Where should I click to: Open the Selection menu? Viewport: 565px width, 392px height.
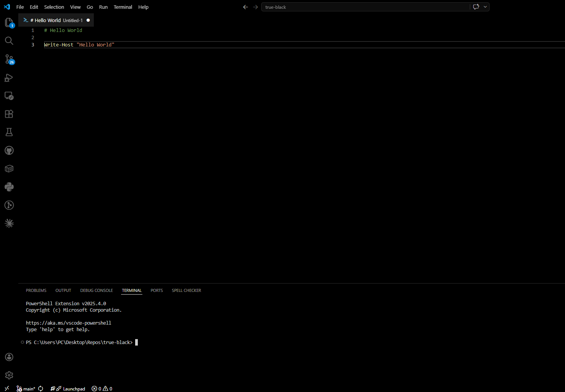point(54,7)
